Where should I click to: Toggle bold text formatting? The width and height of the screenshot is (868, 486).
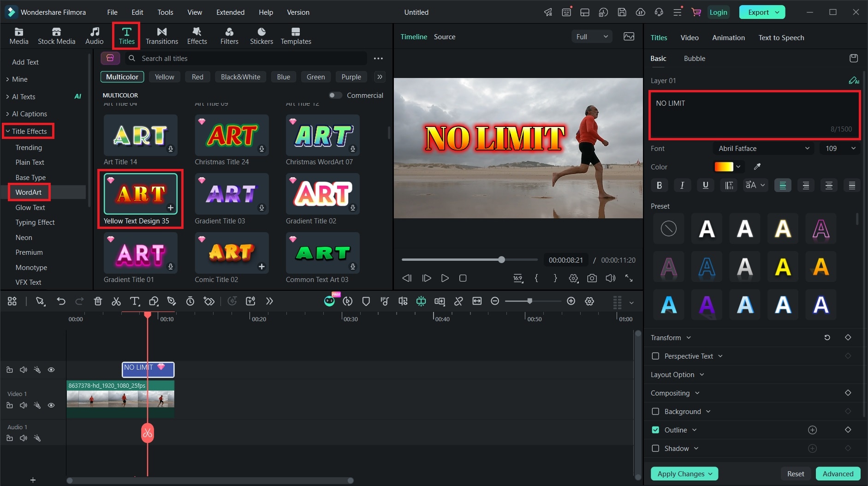[x=659, y=185]
